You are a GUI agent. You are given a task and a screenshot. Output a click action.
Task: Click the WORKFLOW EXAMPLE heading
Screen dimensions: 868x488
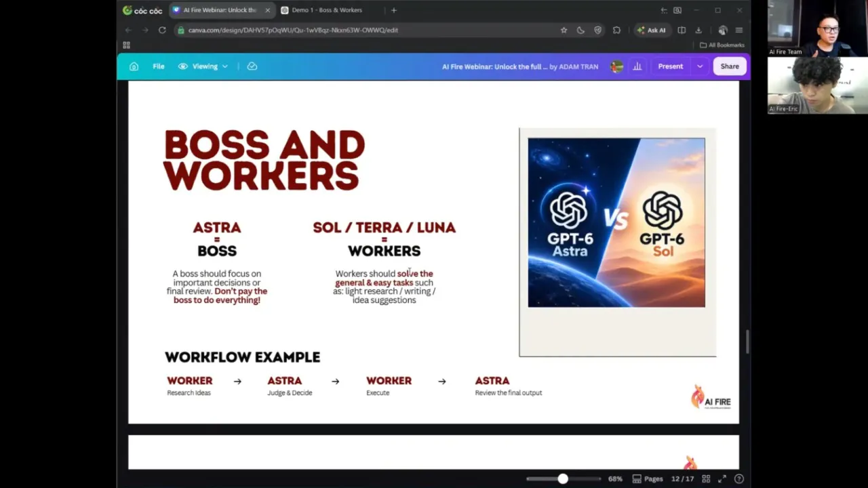click(x=242, y=357)
